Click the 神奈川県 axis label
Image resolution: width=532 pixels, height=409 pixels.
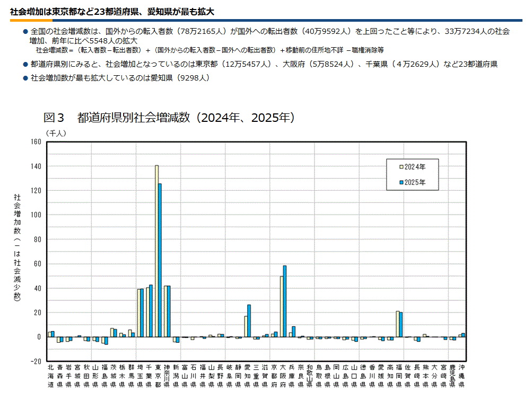tap(167, 376)
